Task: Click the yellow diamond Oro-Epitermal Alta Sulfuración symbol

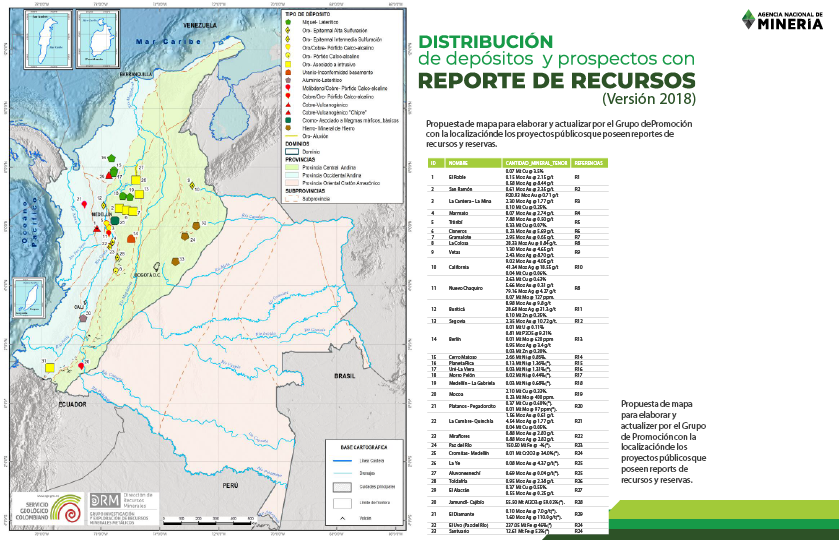Action: (288, 31)
